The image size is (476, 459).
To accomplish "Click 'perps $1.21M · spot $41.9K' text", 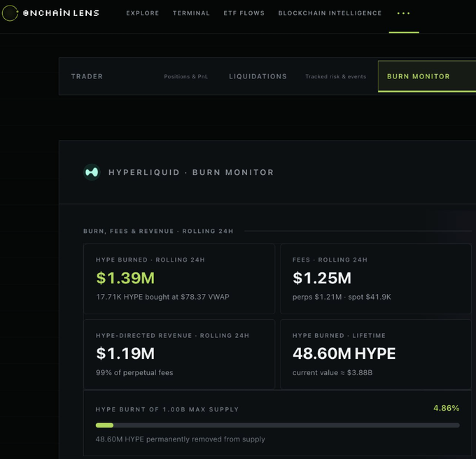I will (x=342, y=297).
